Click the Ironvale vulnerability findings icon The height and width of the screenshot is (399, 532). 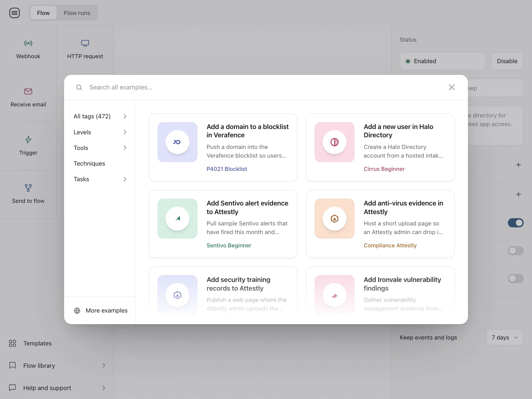click(x=334, y=295)
